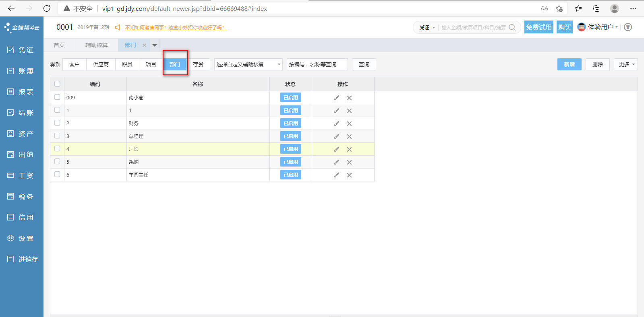Delete the 财务 department row
The width and height of the screenshot is (644, 317).
click(349, 124)
